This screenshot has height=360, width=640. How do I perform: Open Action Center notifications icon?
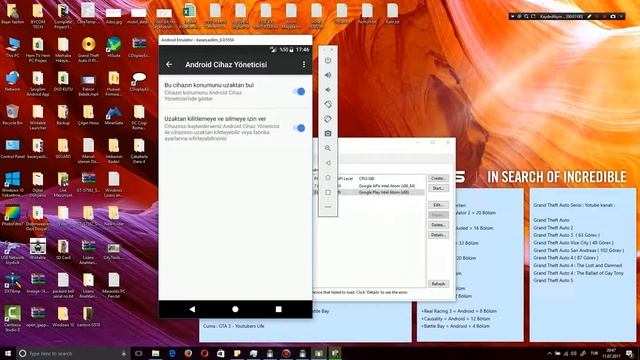[630, 353]
